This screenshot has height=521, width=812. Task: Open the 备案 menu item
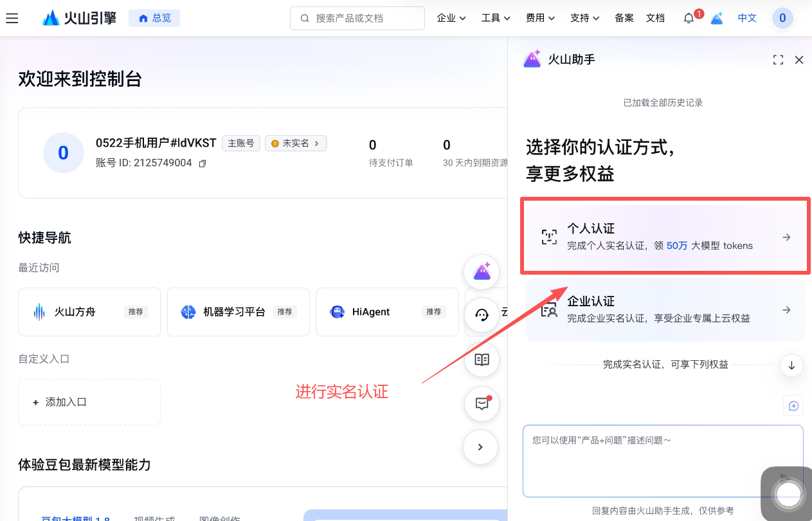(x=624, y=18)
